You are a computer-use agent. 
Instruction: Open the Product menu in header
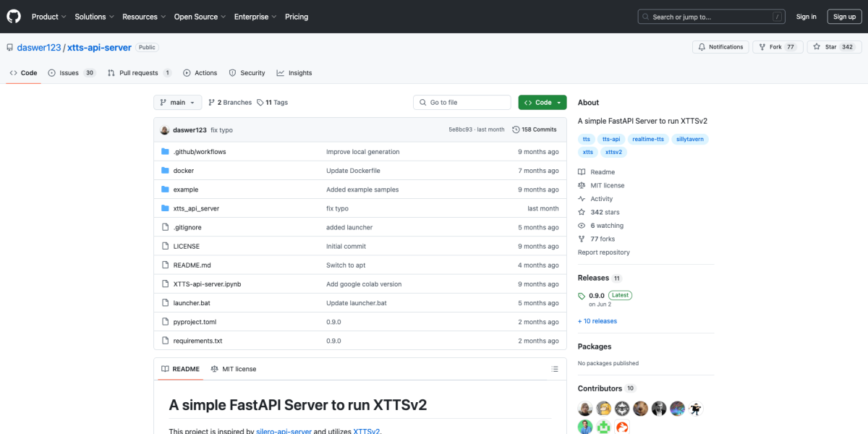pyautogui.click(x=48, y=17)
